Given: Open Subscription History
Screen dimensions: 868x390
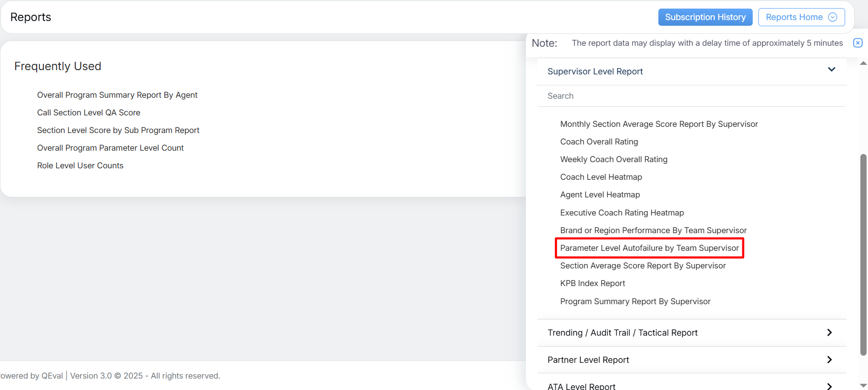Looking at the screenshot, I should click(705, 17).
